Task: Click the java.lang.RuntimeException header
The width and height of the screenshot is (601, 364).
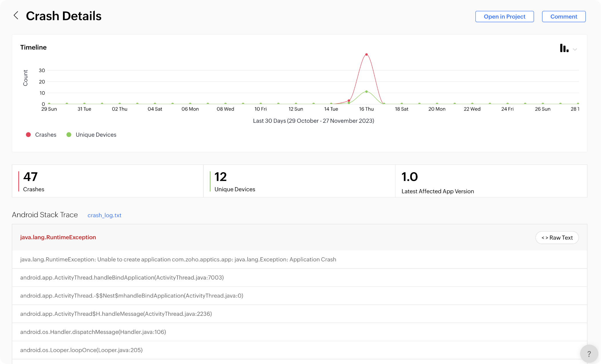Action: point(58,237)
